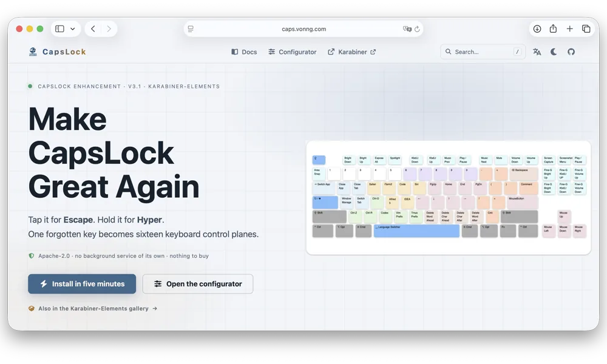Viewport: 607px width, 364px height.
Task: Click the green status dot by CAPSLOCK ENHANCEMENT
Action: [30, 86]
